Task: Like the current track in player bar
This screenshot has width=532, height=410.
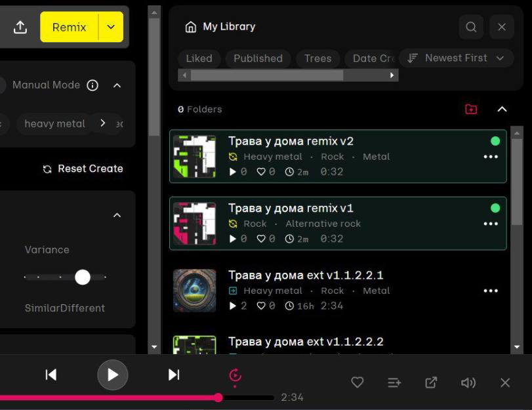Action: pos(358,383)
